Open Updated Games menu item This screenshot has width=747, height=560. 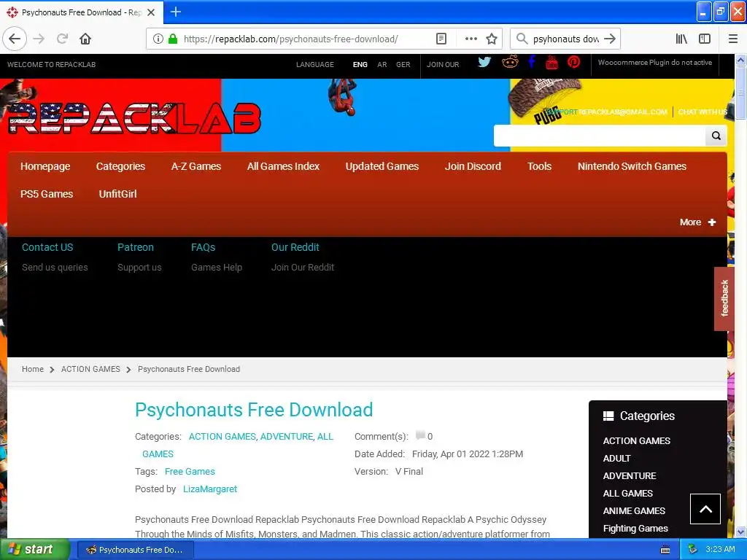[x=382, y=166]
